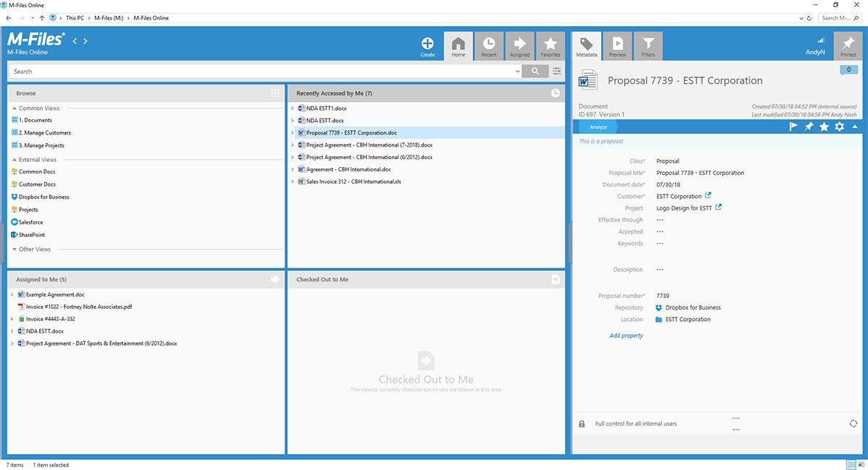Open the search type dropdown arrow
This screenshot has height=470, width=868.
(516, 71)
